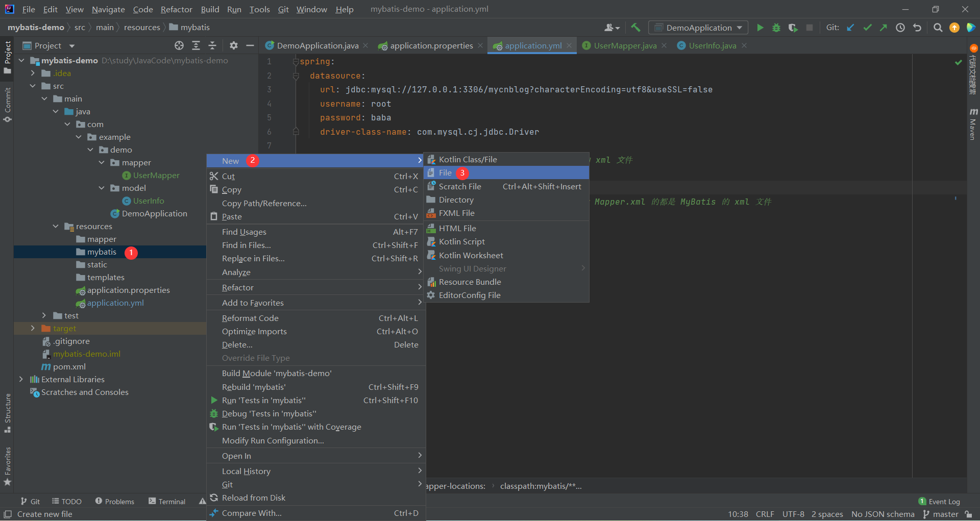Screen dimensions: 980x521
Task: Open the Favorites tool window
Action: [7, 466]
